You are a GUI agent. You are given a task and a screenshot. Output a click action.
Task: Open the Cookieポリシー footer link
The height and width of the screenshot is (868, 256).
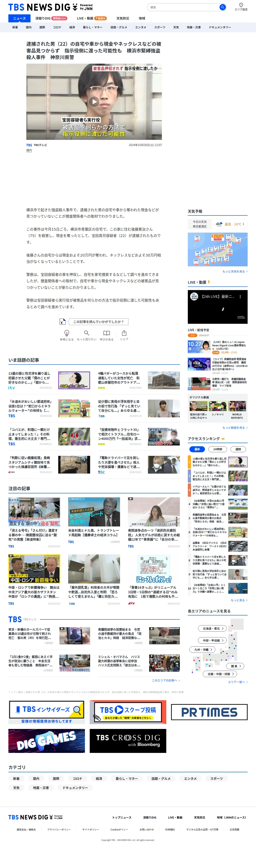pyautogui.click(x=119, y=829)
